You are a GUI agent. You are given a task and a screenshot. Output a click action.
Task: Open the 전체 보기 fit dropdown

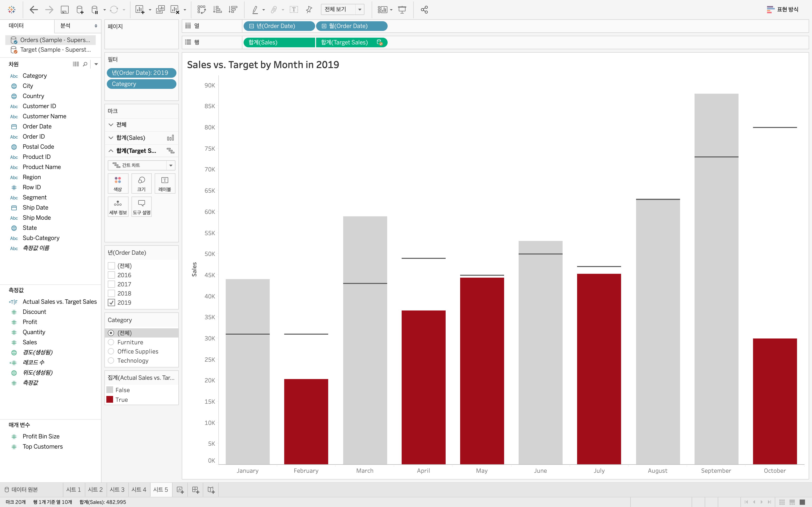[360, 9]
